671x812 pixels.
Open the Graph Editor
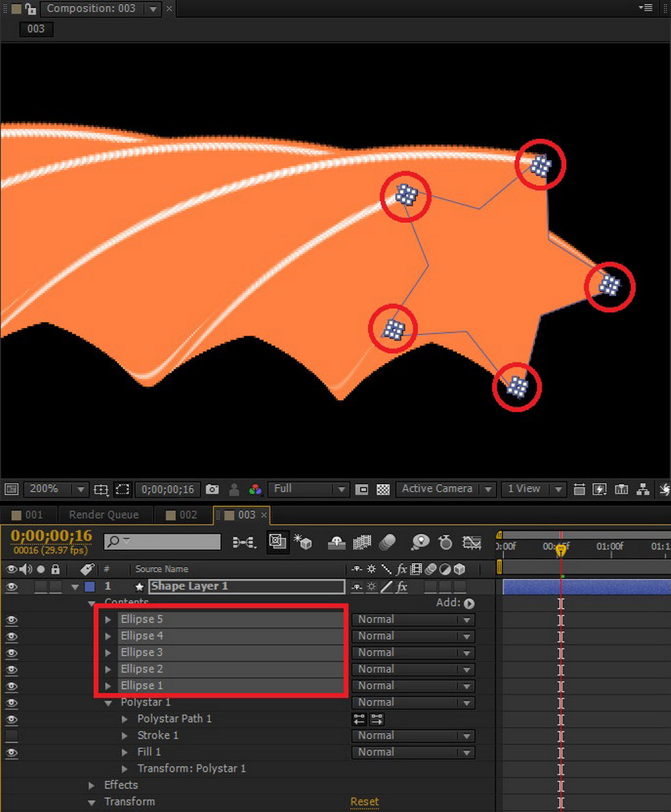tap(472, 542)
